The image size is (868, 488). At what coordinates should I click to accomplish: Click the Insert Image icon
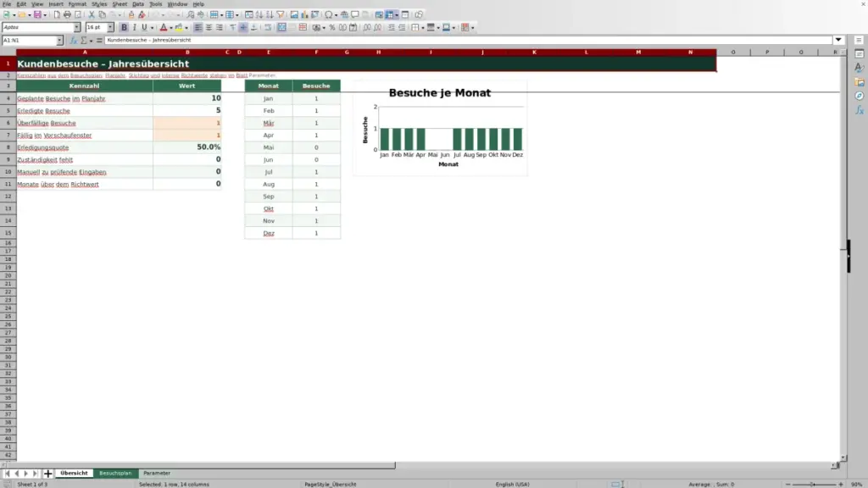point(294,14)
